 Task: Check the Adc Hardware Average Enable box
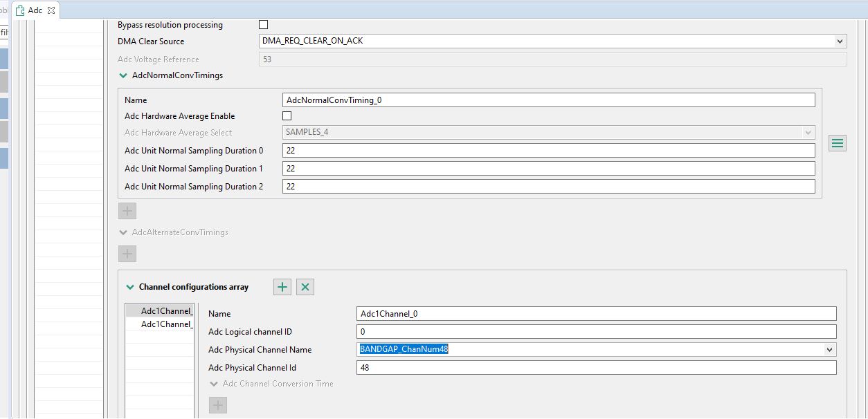(287, 115)
